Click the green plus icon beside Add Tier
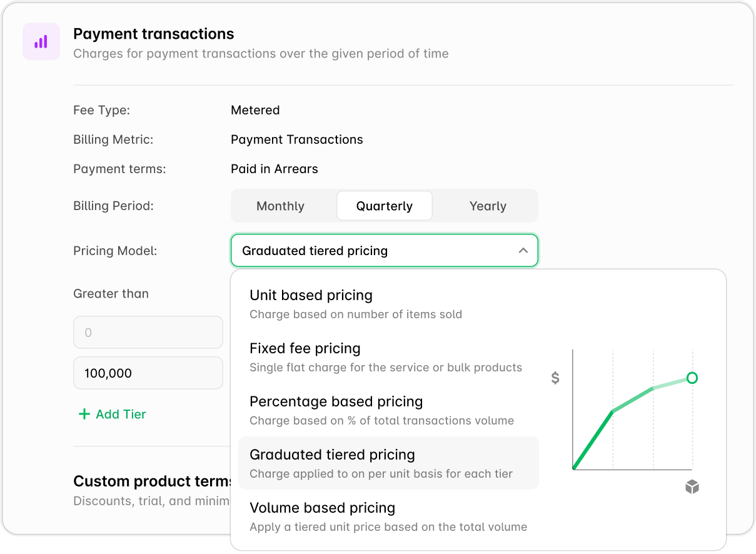 (84, 414)
